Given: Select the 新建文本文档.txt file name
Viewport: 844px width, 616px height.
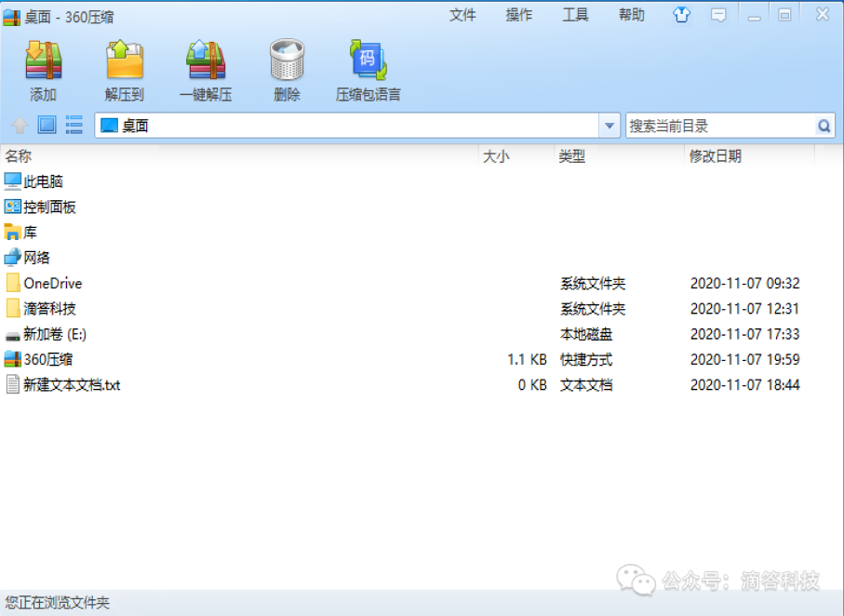Looking at the screenshot, I should [x=72, y=384].
